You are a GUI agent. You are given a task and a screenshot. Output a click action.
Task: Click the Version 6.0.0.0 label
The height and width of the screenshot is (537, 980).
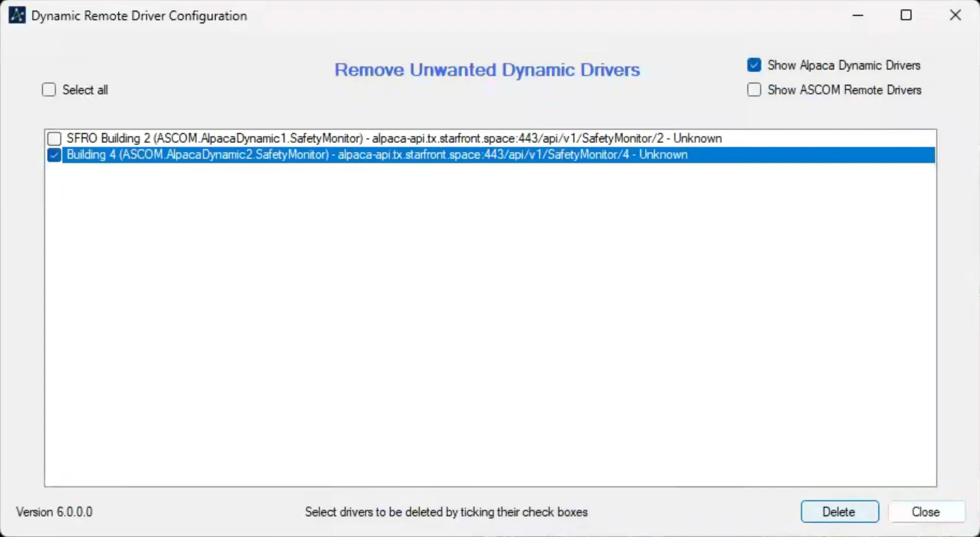tap(54, 512)
